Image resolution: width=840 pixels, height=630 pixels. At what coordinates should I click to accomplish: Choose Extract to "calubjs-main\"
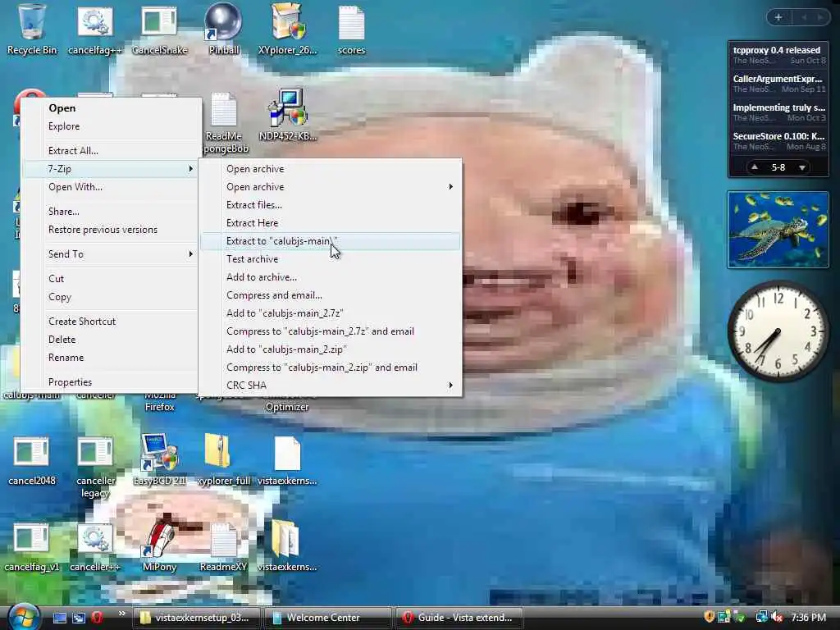330,241
